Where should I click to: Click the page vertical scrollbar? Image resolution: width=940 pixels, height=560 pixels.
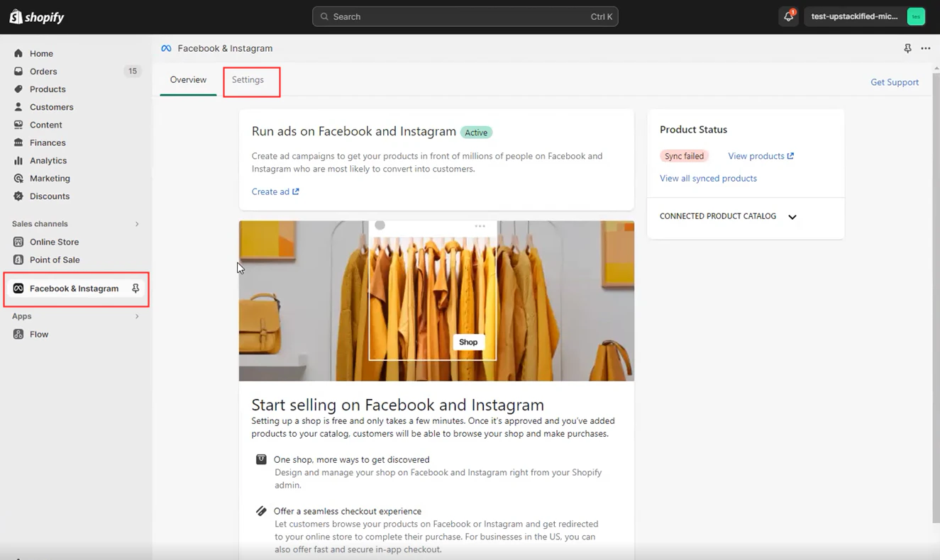tap(936, 298)
